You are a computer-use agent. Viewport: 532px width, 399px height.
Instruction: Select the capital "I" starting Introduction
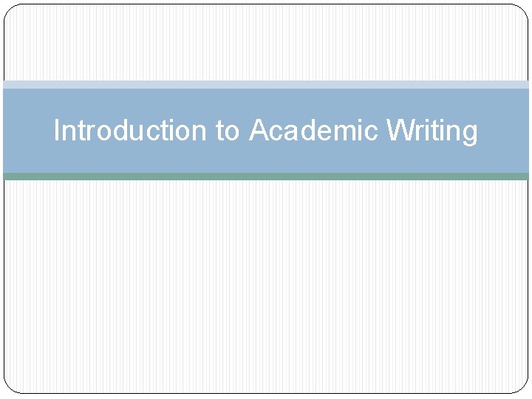[57, 129]
